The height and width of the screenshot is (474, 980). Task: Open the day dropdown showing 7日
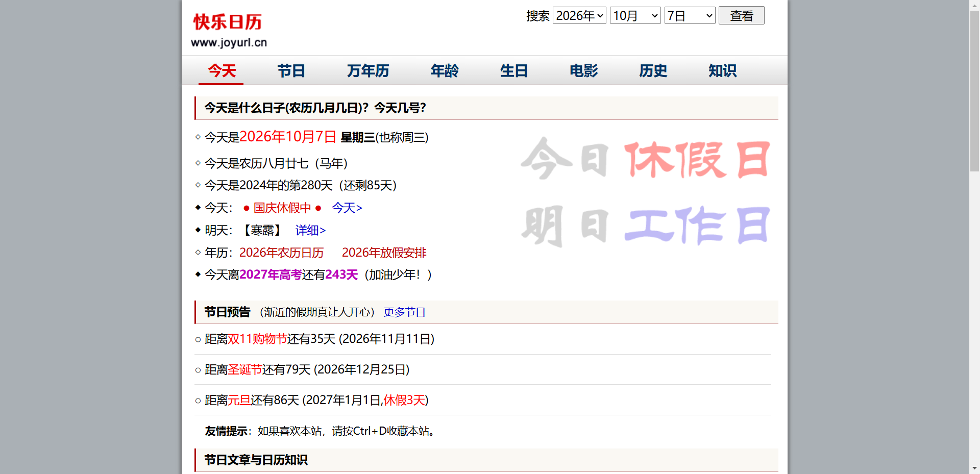pos(690,16)
